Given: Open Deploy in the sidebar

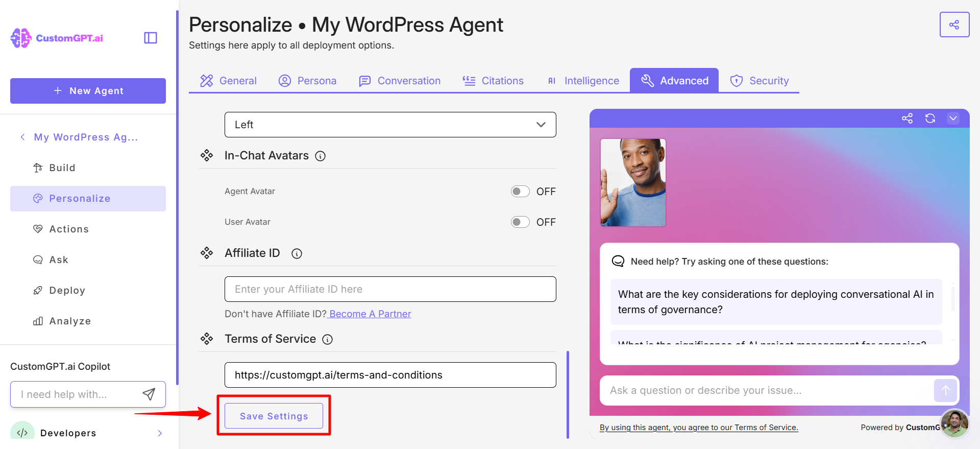Looking at the screenshot, I should 88,291.
